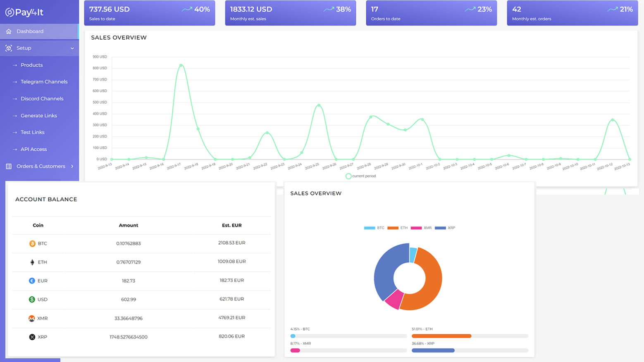The image size is (644, 362).
Task: Click the Ethereum coin icon in Account Balance
Action: 32,262
